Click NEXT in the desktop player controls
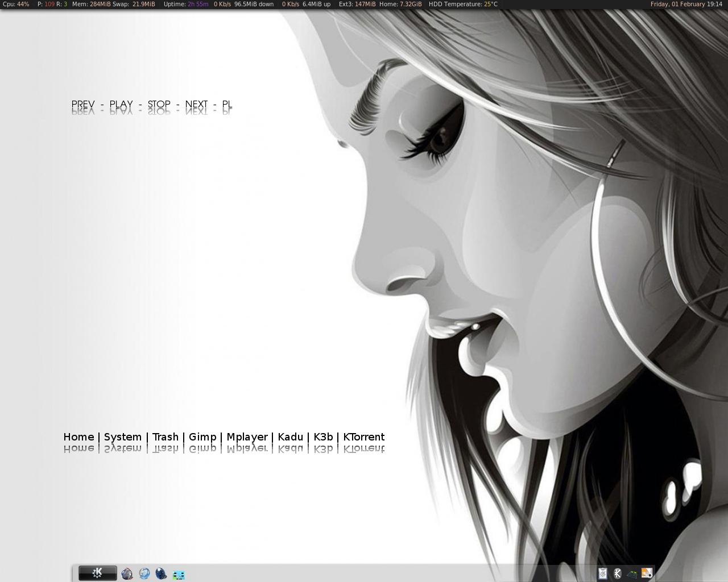 pos(197,105)
